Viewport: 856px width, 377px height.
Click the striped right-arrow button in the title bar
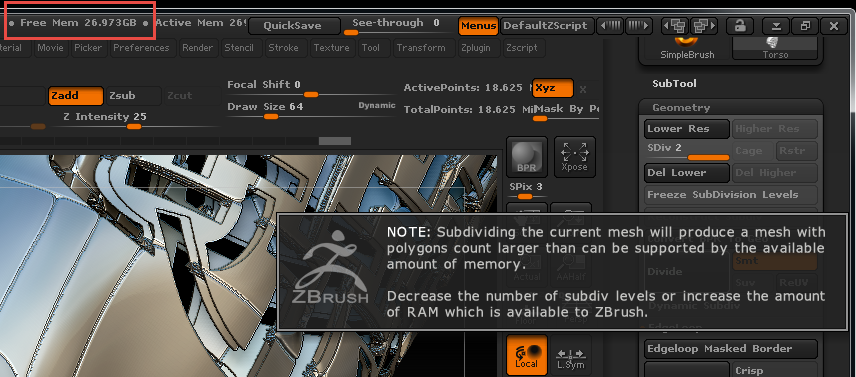tap(638, 26)
